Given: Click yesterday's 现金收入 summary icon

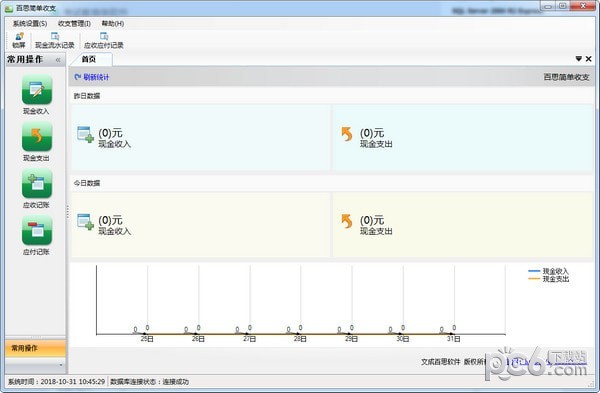Looking at the screenshot, I should pyautogui.click(x=85, y=135).
